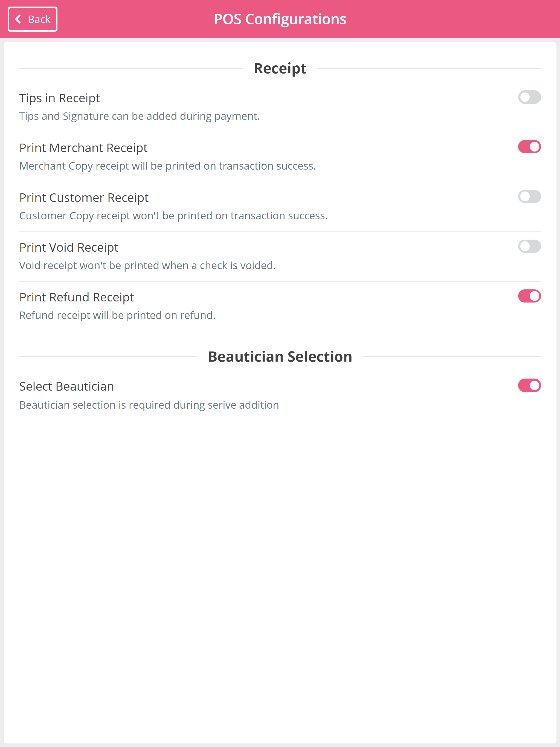560x747 pixels.
Task: Click the Tips and Signature description text
Action: point(140,116)
